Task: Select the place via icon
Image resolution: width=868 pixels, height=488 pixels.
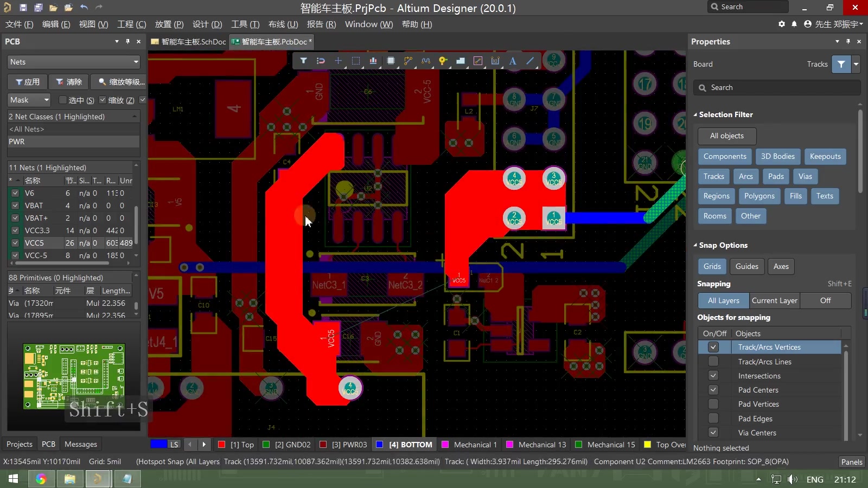Action: [x=443, y=61]
